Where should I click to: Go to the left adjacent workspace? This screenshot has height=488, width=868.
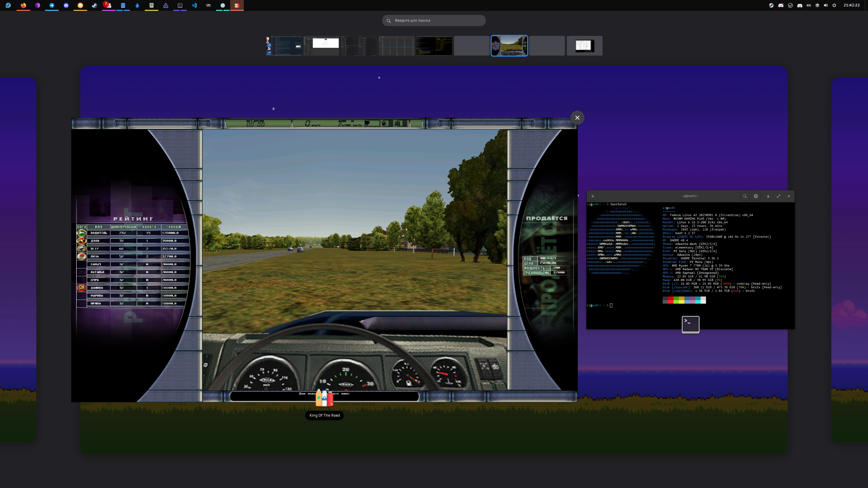[18, 259]
